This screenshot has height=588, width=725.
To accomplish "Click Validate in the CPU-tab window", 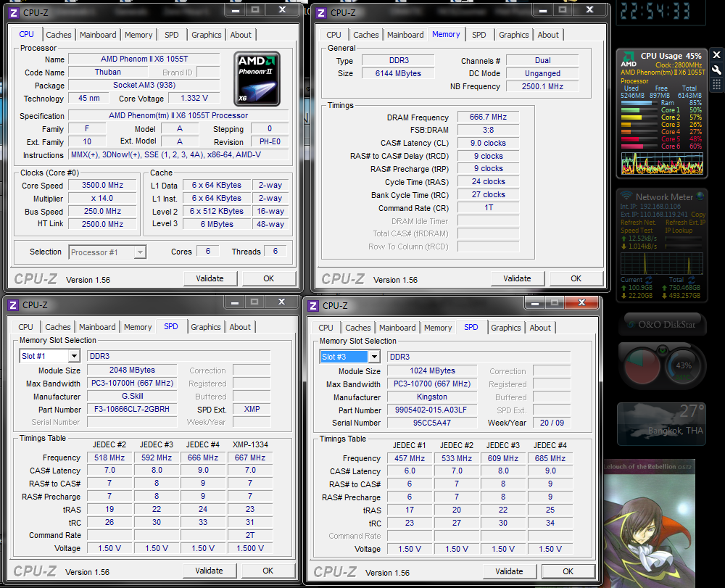I will pyautogui.click(x=210, y=278).
